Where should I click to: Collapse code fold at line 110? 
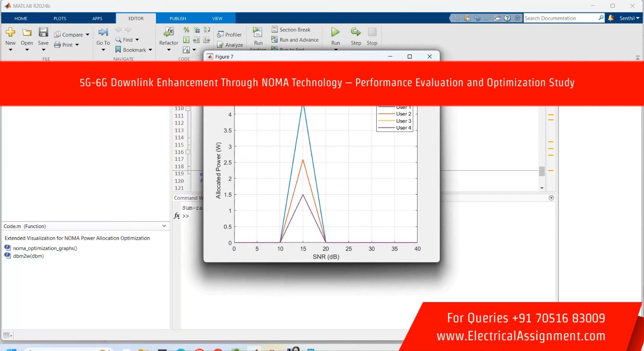[x=188, y=108]
